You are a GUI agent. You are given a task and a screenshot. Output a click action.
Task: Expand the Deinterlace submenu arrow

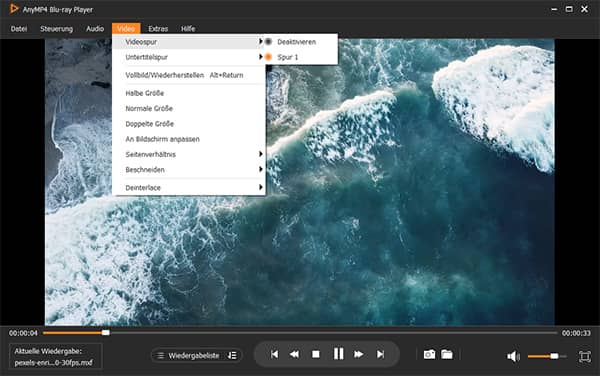point(261,187)
